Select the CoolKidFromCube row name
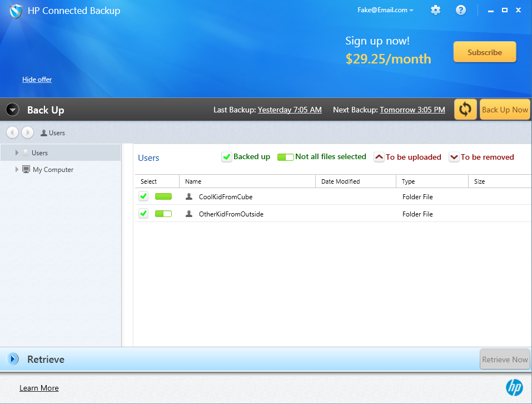Image resolution: width=532 pixels, height=404 pixels. pos(226,197)
